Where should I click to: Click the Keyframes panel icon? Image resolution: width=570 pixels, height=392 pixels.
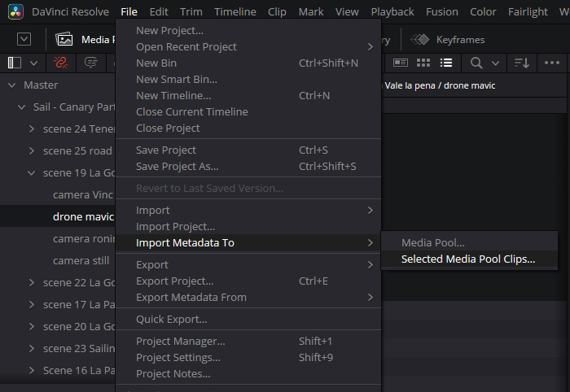click(x=420, y=40)
